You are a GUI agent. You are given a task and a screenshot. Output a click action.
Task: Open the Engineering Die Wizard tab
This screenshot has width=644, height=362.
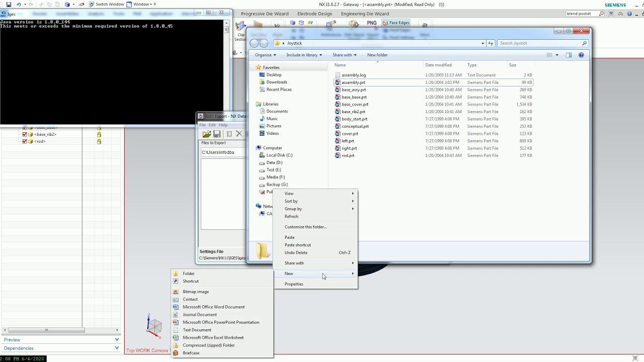(365, 14)
